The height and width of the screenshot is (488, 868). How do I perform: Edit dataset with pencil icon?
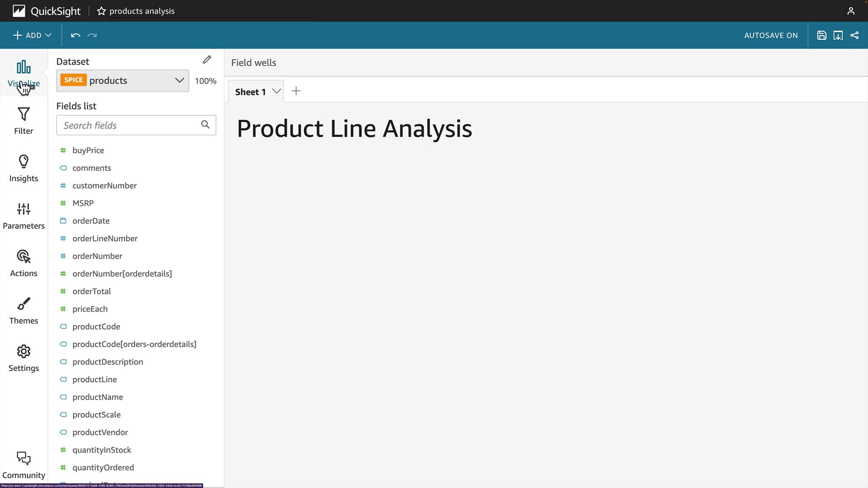click(207, 60)
